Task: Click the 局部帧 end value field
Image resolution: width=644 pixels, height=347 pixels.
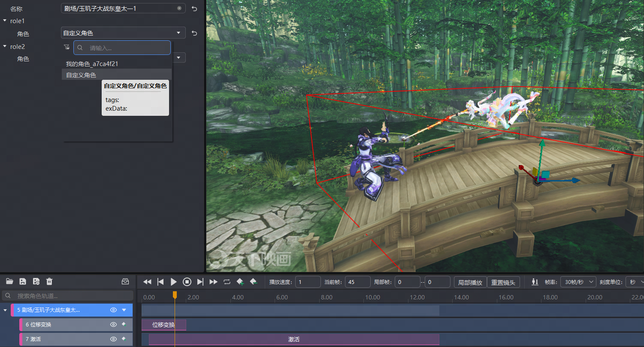Action: coord(438,282)
